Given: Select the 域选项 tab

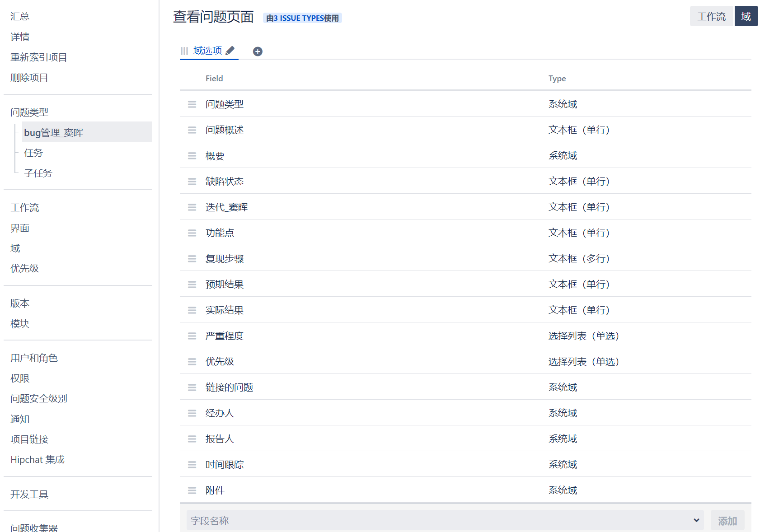Looking at the screenshot, I should (207, 51).
